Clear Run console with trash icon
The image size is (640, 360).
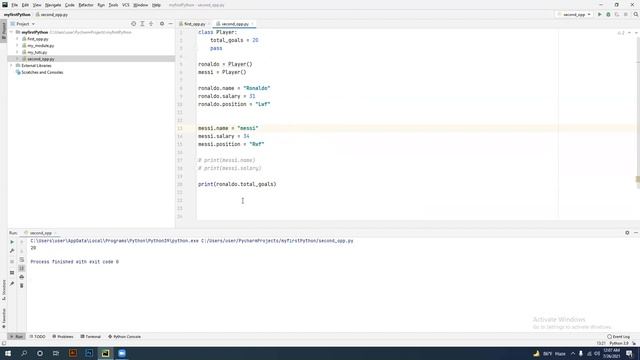(22, 285)
